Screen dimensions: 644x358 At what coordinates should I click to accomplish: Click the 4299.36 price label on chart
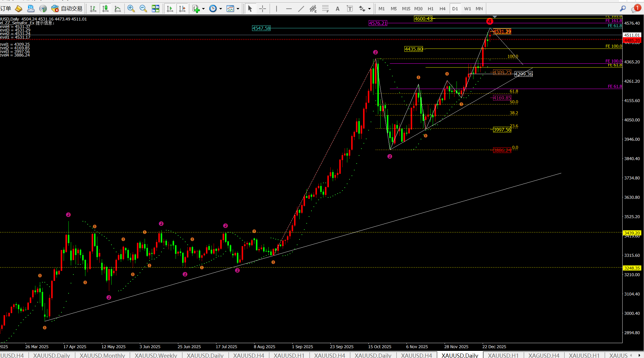pyautogui.click(x=523, y=74)
